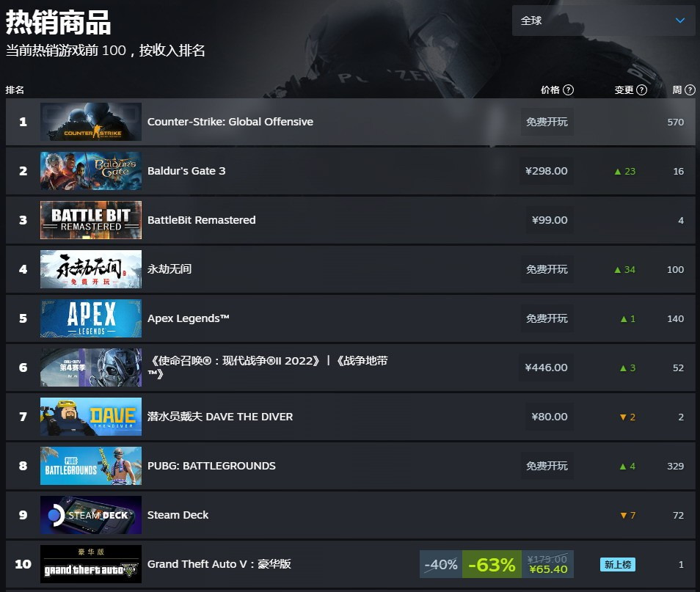Click the help icon beside 周 column

(690, 89)
